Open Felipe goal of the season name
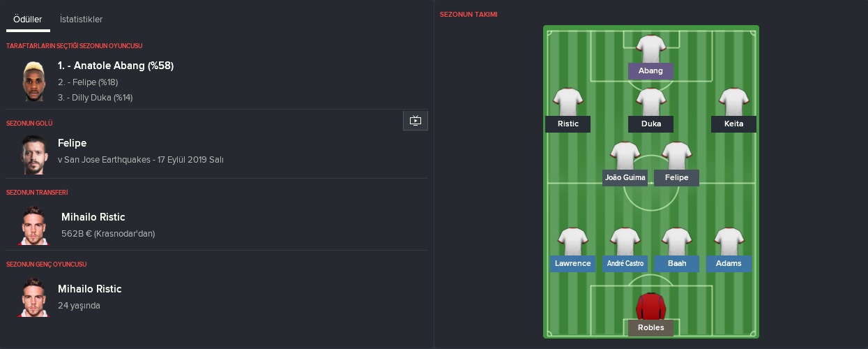 (73, 143)
